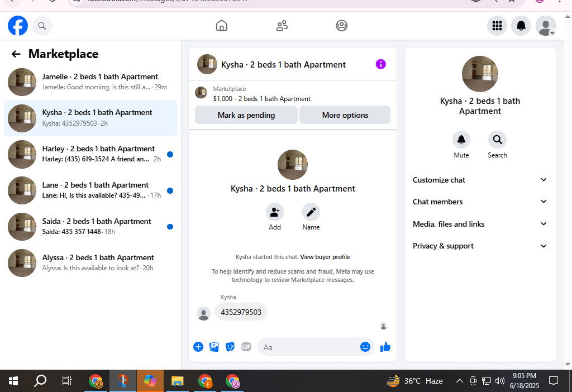
Task: Open File Explorer from taskbar
Action: 177,381
